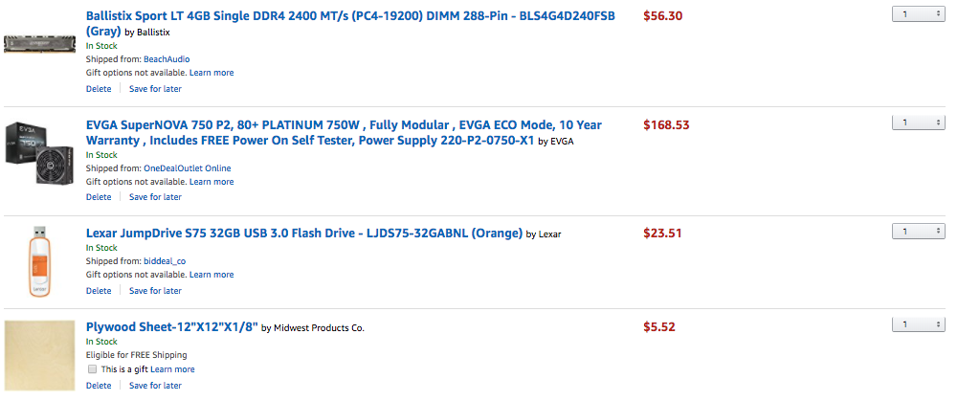The height and width of the screenshot is (401, 980).
Task: Check the "This is a gift" checkbox
Action: [93, 369]
